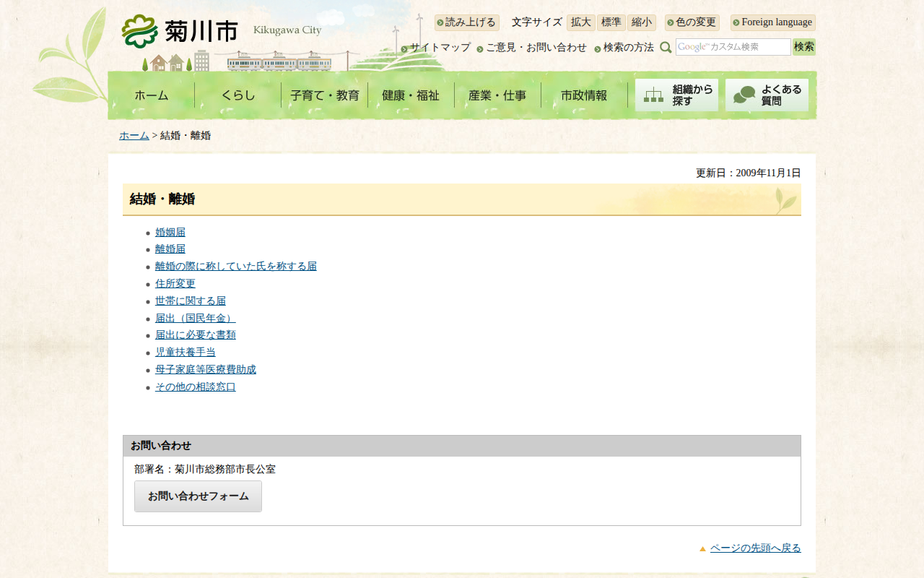
Task: Open the 婚姻届 link
Action: (x=170, y=232)
